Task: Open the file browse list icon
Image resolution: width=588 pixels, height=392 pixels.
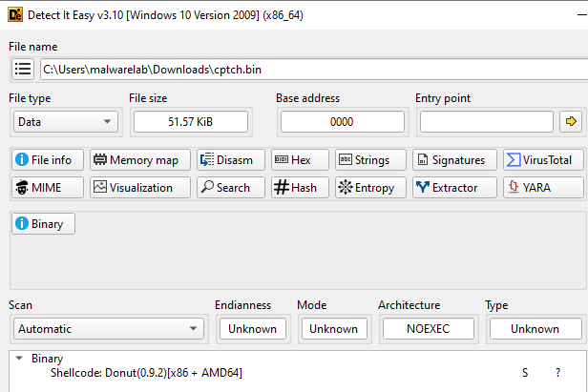Action: 24,70
